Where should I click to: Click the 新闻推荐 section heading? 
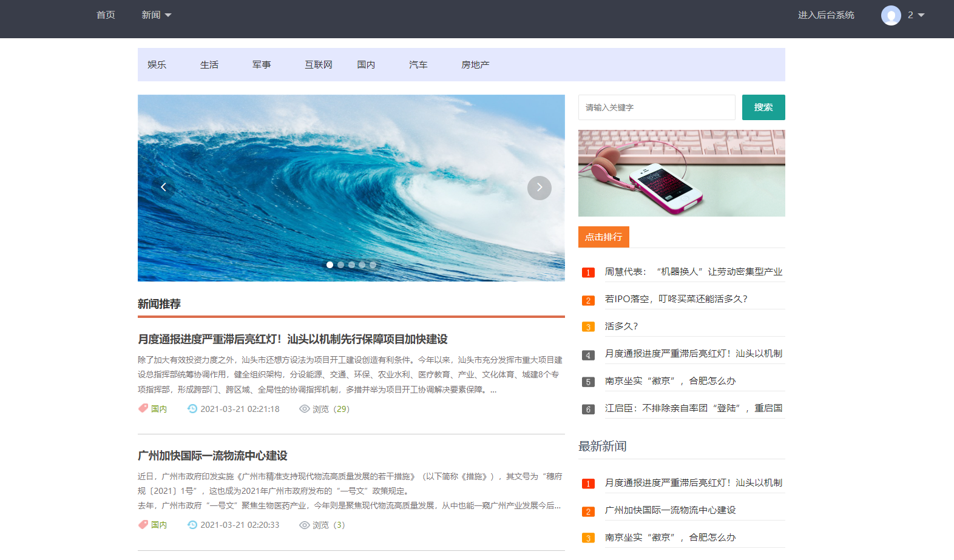click(x=159, y=304)
